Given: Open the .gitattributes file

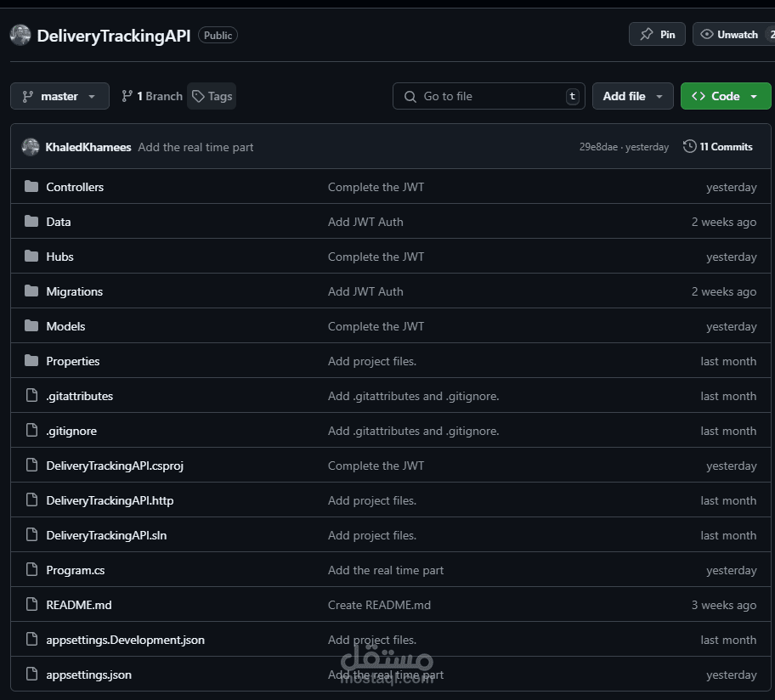Looking at the screenshot, I should tap(80, 396).
